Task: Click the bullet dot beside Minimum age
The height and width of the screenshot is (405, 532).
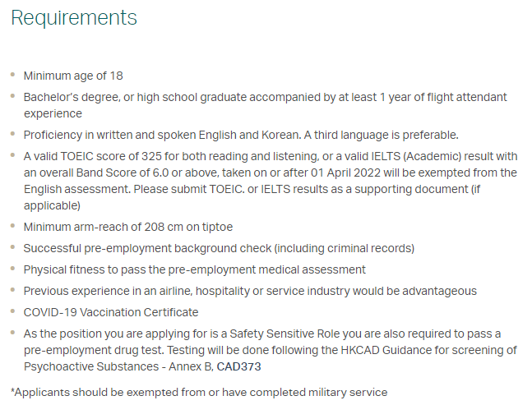Action: pos(13,75)
